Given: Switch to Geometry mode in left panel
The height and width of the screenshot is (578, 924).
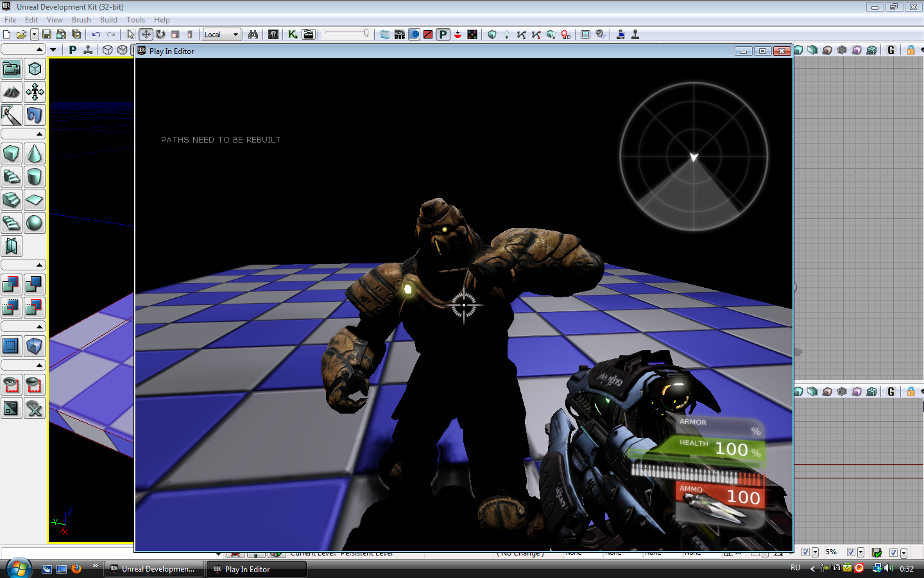Looking at the screenshot, I should click(35, 69).
